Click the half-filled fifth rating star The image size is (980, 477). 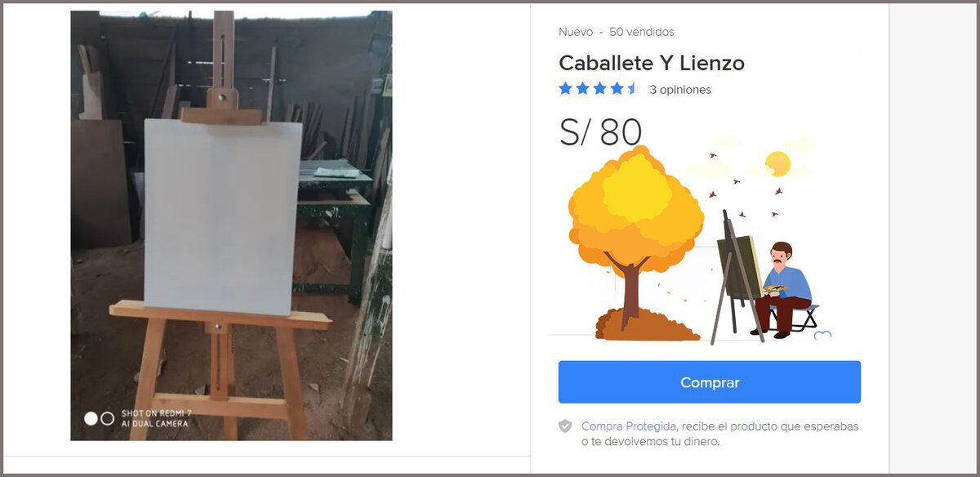click(x=634, y=88)
